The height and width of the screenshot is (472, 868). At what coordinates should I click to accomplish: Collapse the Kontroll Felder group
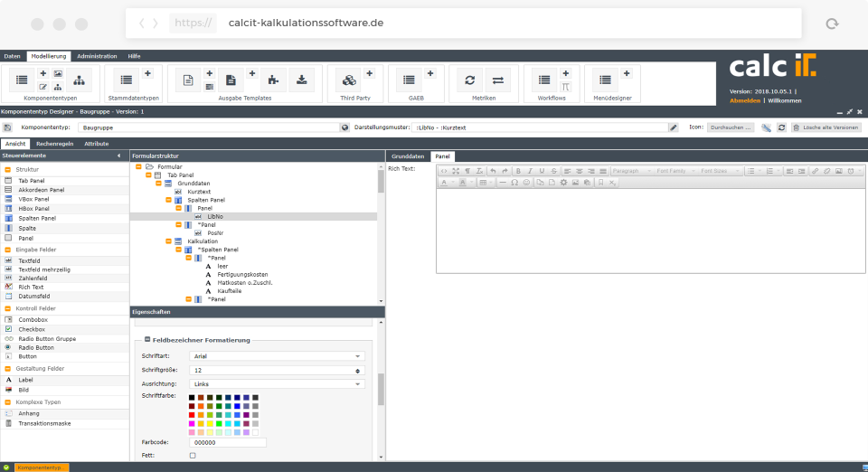[x=8, y=308]
